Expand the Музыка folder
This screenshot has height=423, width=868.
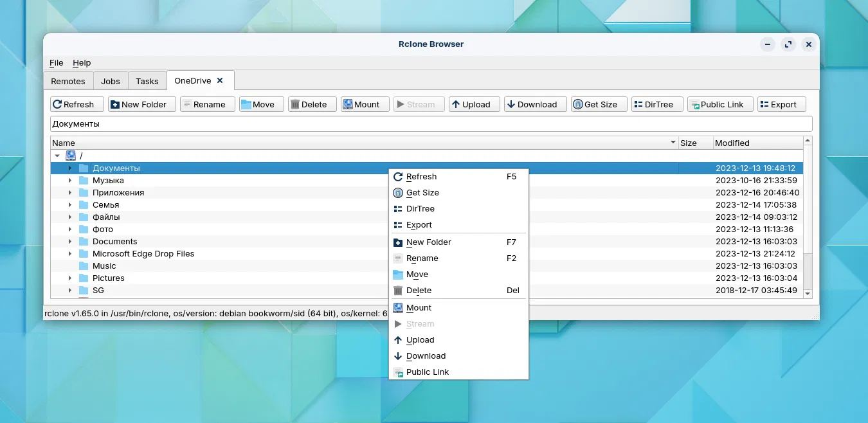coord(70,180)
